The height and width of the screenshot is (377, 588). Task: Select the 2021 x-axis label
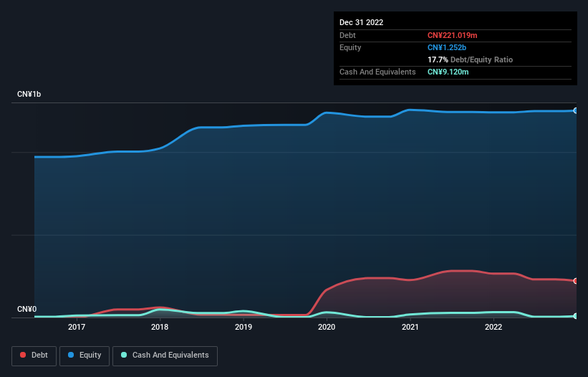(x=410, y=327)
